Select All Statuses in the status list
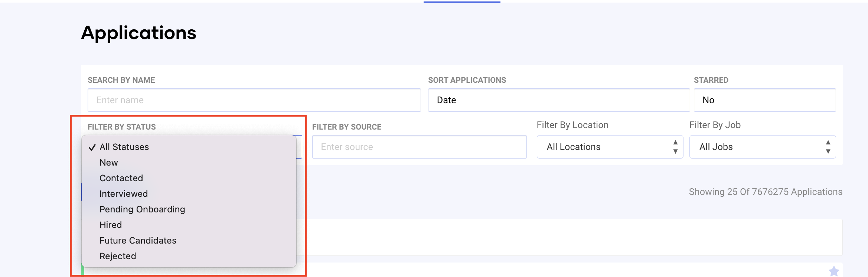This screenshot has width=868, height=277. click(x=124, y=147)
